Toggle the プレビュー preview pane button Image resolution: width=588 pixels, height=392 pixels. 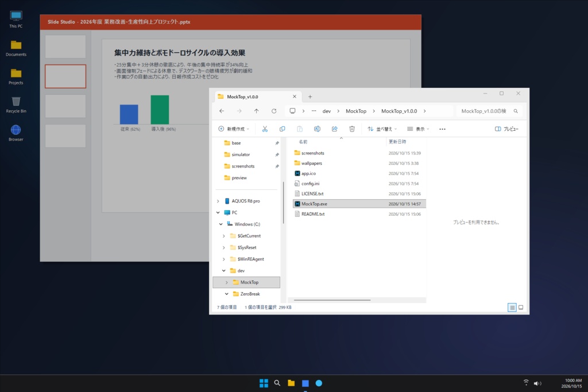pos(506,129)
